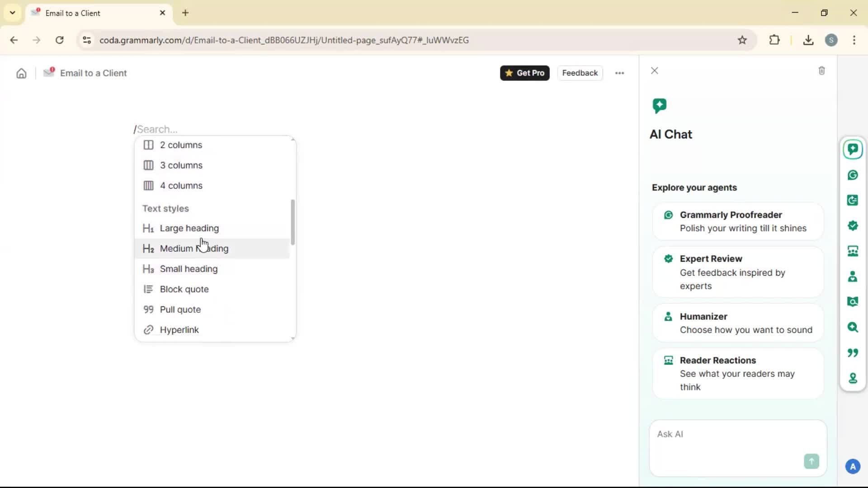The height and width of the screenshot is (488, 868).
Task: Click the Get Pro button
Action: coord(524,73)
